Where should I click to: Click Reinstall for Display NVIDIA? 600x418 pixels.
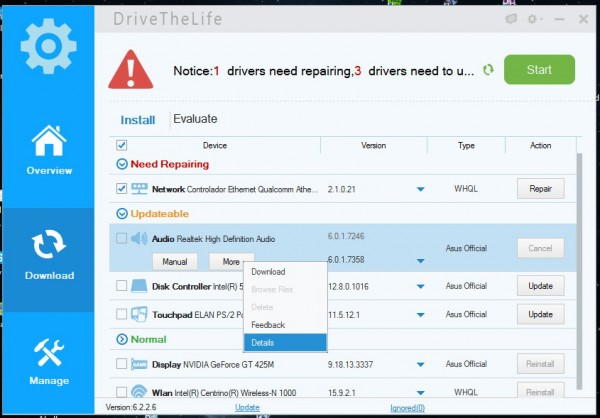pyautogui.click(x=540, y=364)
